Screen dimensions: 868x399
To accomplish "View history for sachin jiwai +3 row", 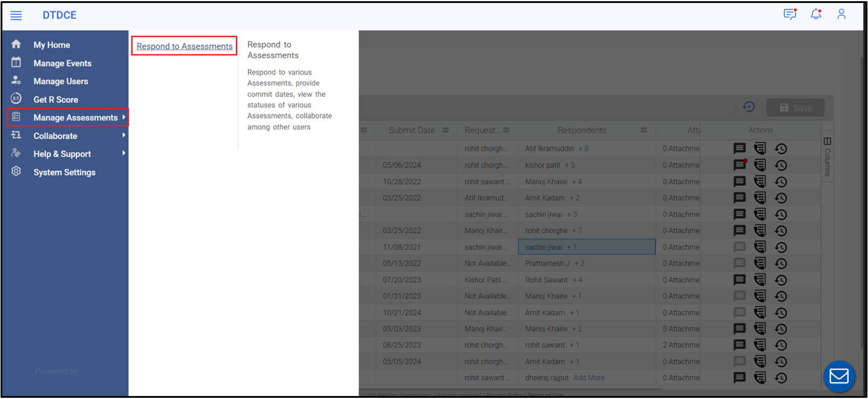I will tap(781, 214).
